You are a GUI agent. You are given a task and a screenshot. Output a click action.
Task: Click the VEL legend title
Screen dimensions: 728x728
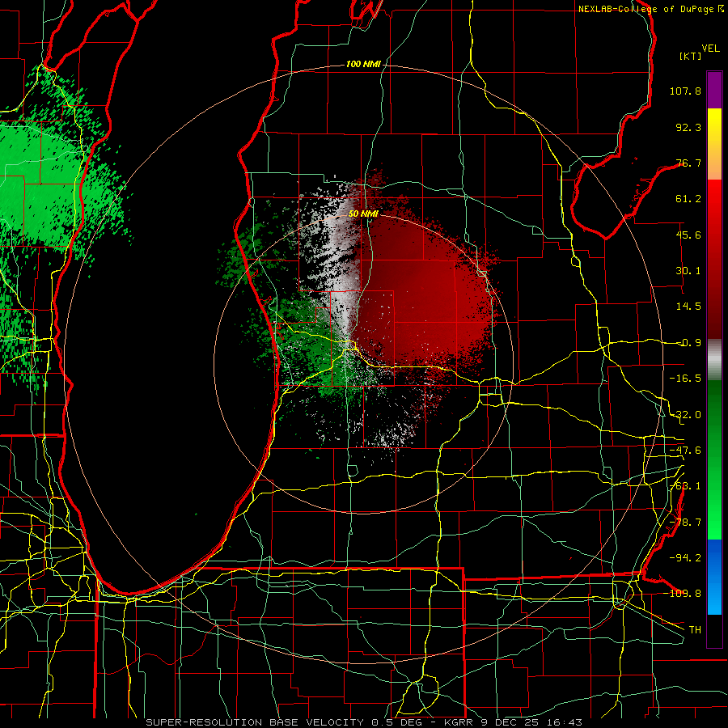710,49
